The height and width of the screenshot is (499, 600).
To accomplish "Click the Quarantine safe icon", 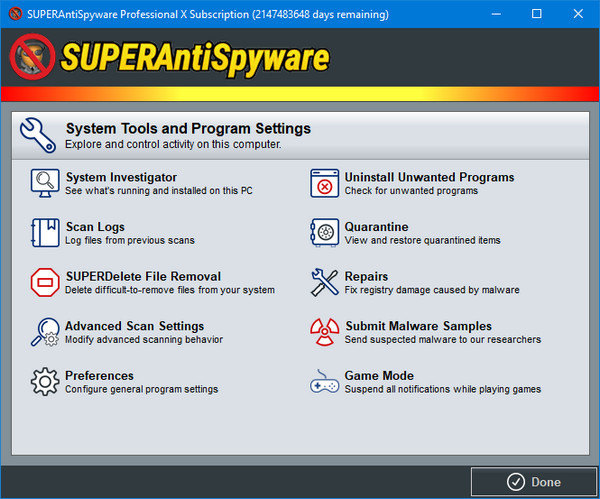I will [325, 233].
